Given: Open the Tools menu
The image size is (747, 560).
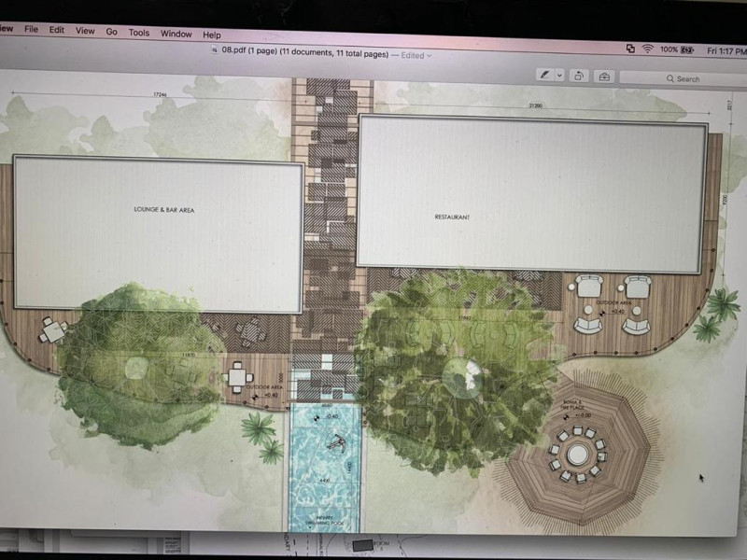Looking at the screenshot, I should [139, 33].
